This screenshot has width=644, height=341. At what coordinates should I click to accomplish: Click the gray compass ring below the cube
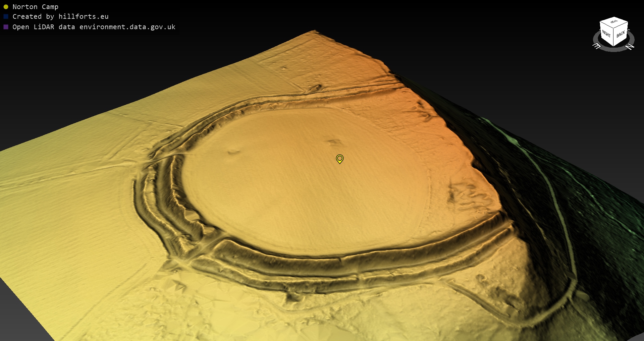click(614, 49)
